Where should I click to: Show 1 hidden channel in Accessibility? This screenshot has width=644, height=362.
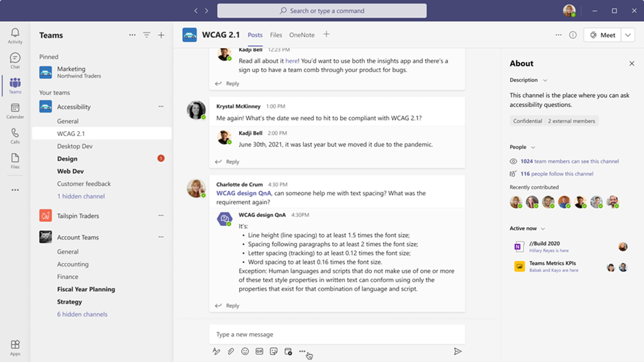[x=81, y=196]
